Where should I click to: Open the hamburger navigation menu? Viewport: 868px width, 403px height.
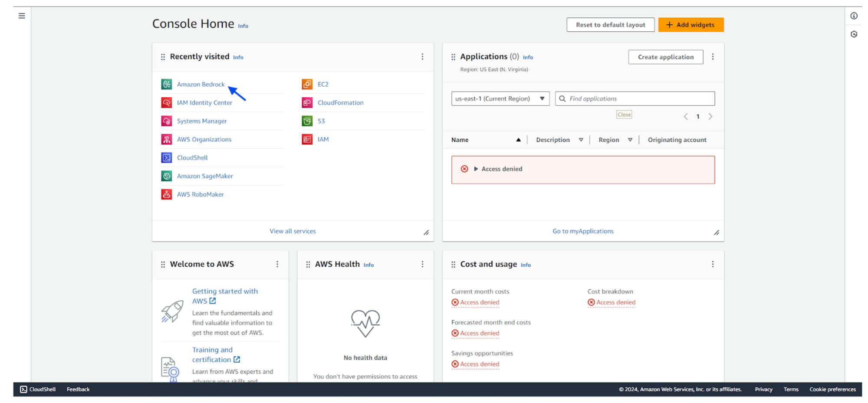point(22,16)
